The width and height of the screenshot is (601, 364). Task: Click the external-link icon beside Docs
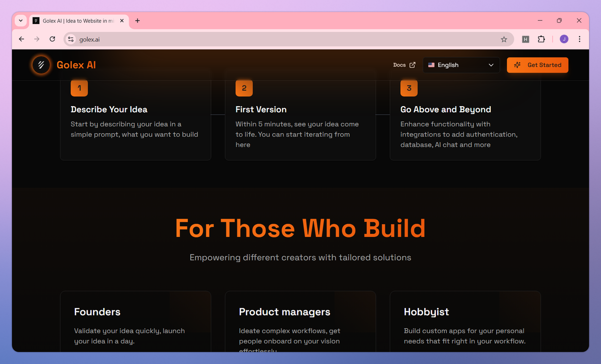(x=412, y=65)
